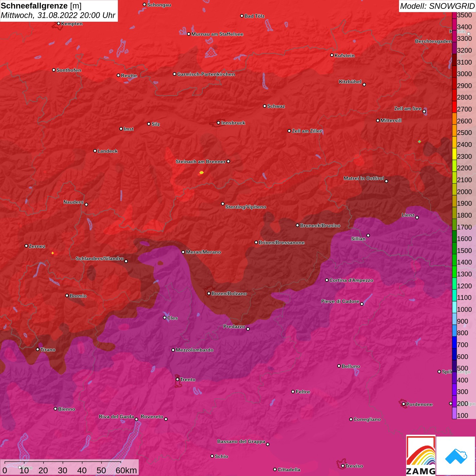This screenshot has width=476, height=476.
Task: Click the yellow legend band between 2300 and 2400
Action: pos(454,154)
